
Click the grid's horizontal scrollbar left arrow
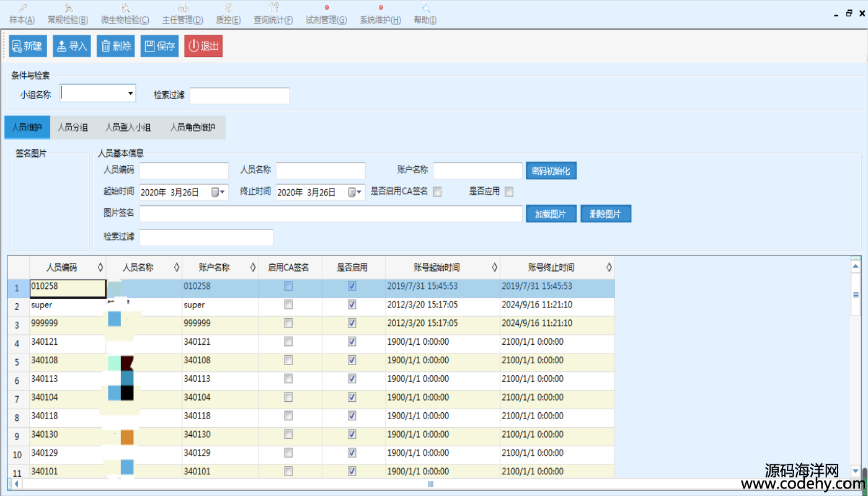[16, 484]
